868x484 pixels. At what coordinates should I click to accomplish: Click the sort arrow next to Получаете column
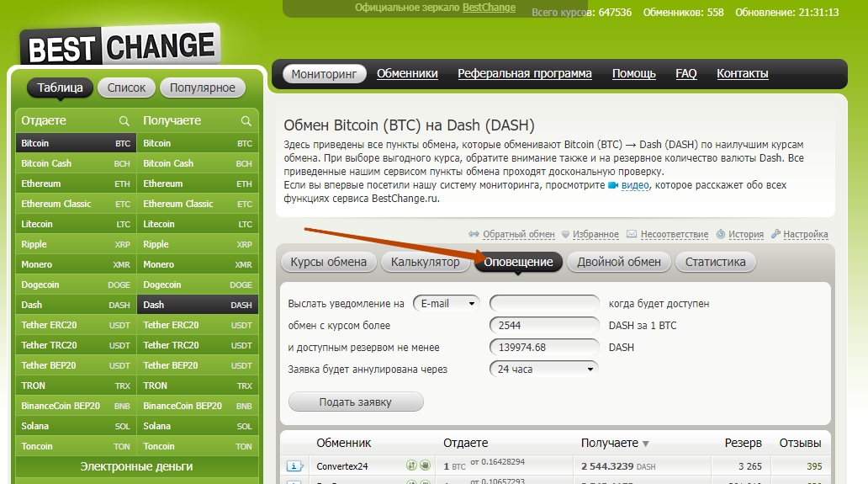(x=645, y=444)
